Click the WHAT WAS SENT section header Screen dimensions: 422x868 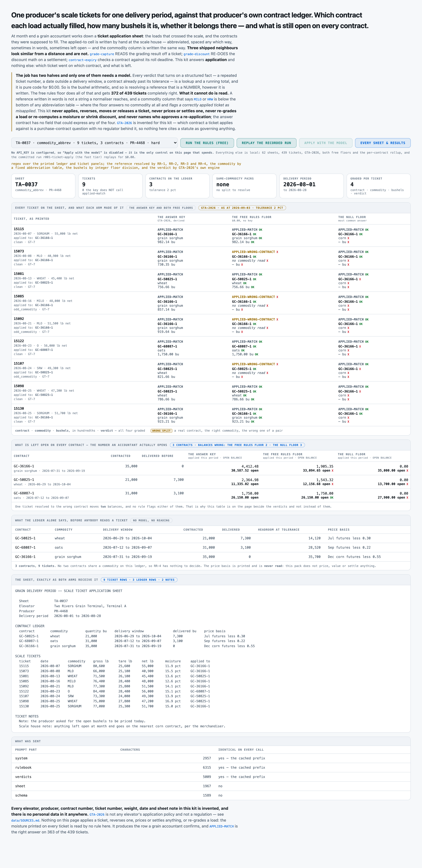[x=28, y=741]
